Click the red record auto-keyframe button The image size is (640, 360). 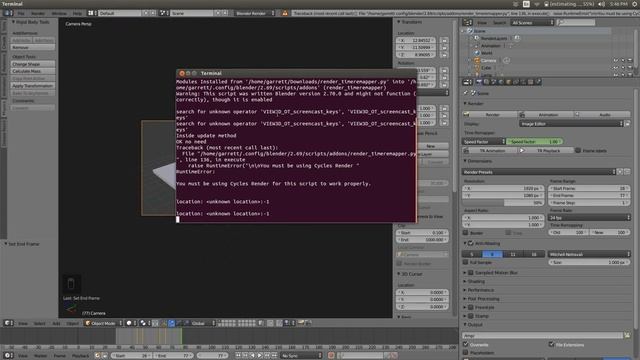point(331,356)
